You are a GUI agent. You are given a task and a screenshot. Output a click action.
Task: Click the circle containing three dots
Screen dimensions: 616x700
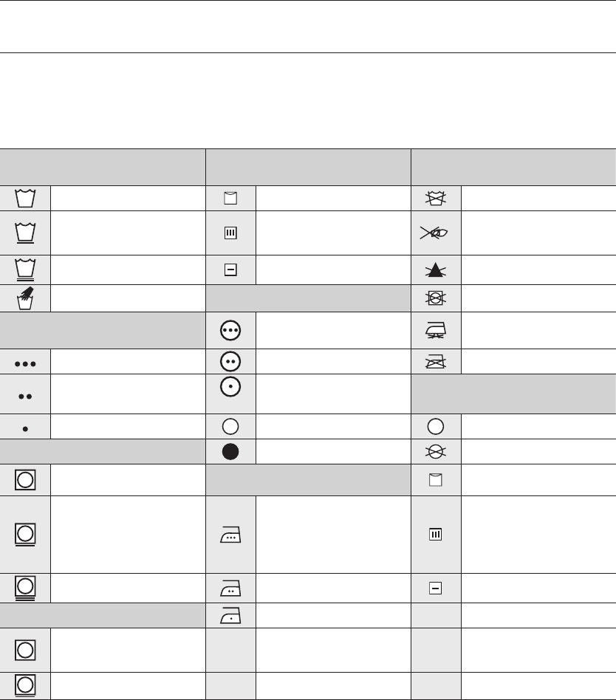click(231, 332)
